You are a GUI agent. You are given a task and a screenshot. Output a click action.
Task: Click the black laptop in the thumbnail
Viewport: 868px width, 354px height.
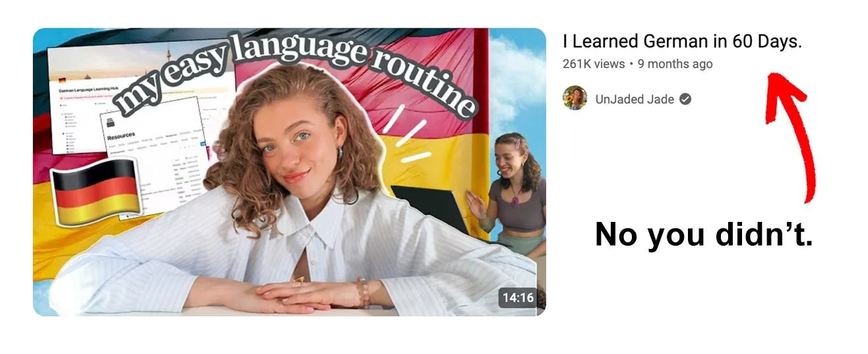point(429,208)
